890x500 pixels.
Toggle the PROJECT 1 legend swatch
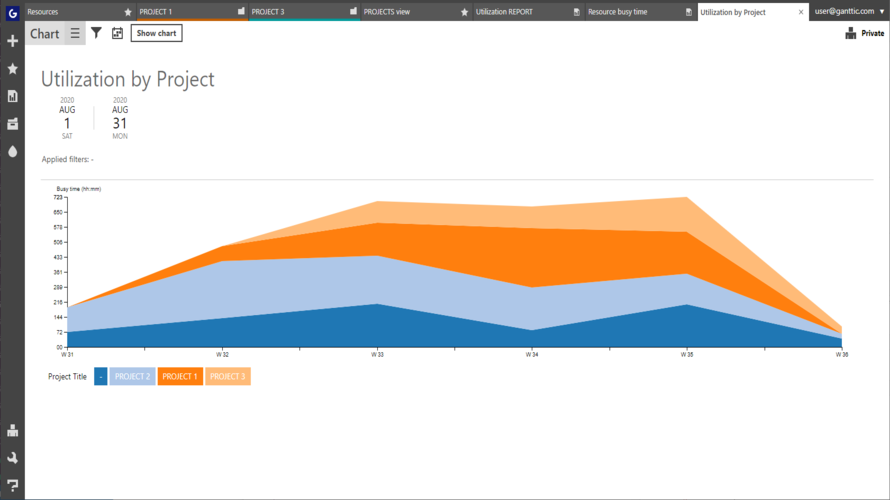(x=180, y=376)
